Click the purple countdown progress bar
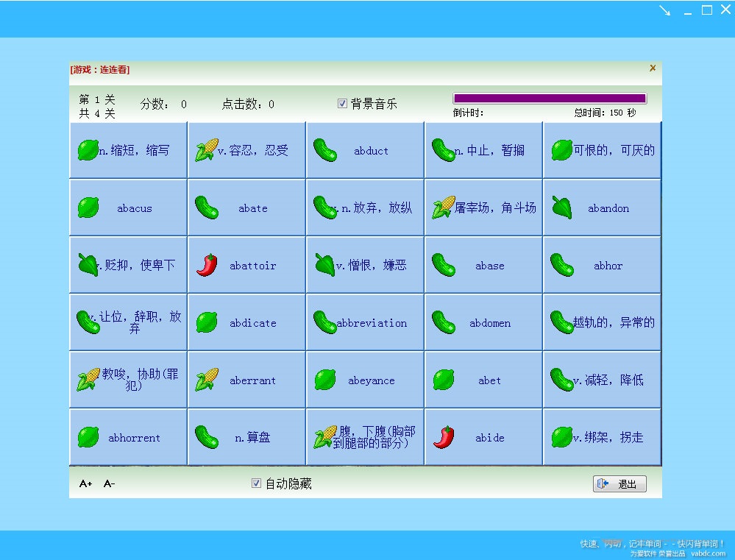This screenshot has width=735, height=560. 550,98
